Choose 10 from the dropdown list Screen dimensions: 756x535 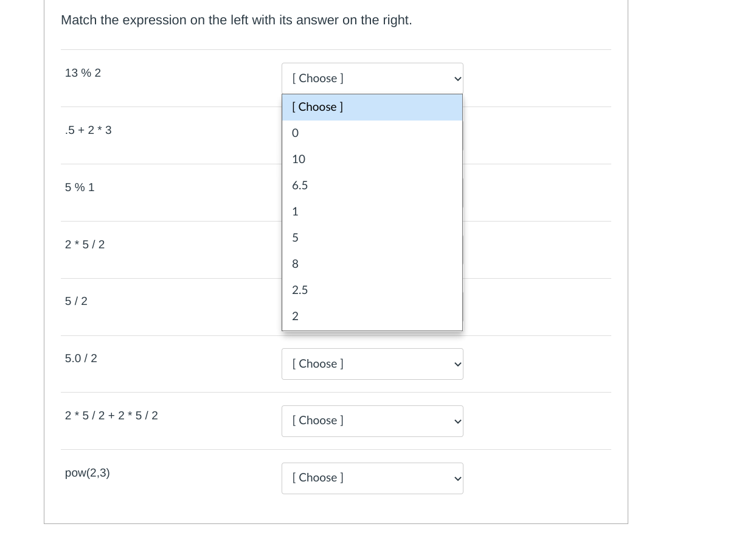pyautogui.click(x=372, y=159)
